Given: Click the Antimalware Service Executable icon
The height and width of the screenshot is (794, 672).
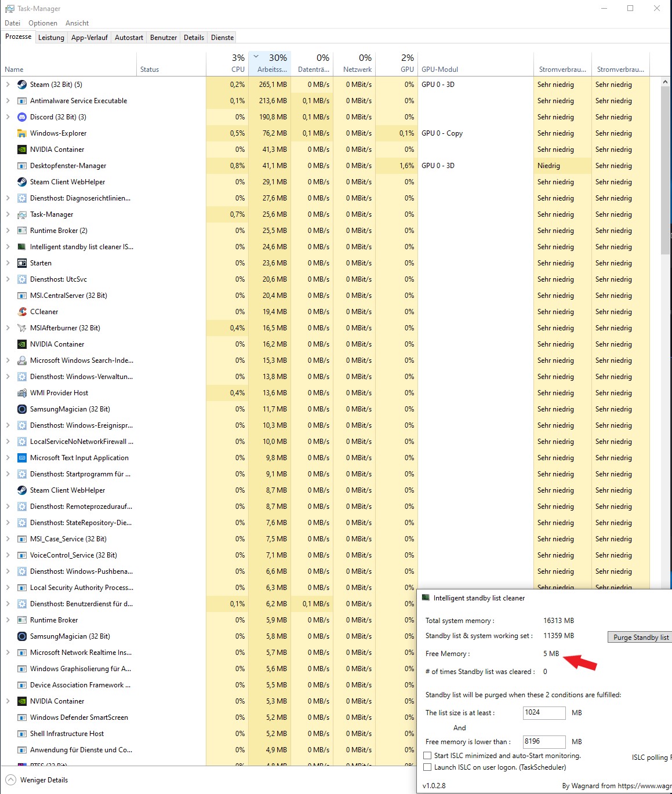Looking at the screenshot, I should pyautogui.click(x=22, y=101).
